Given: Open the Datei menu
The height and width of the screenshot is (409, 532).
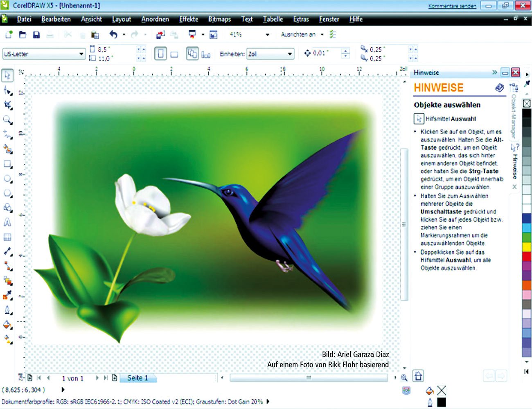Looking at the screenshot, I should click(x=24, y=19).
